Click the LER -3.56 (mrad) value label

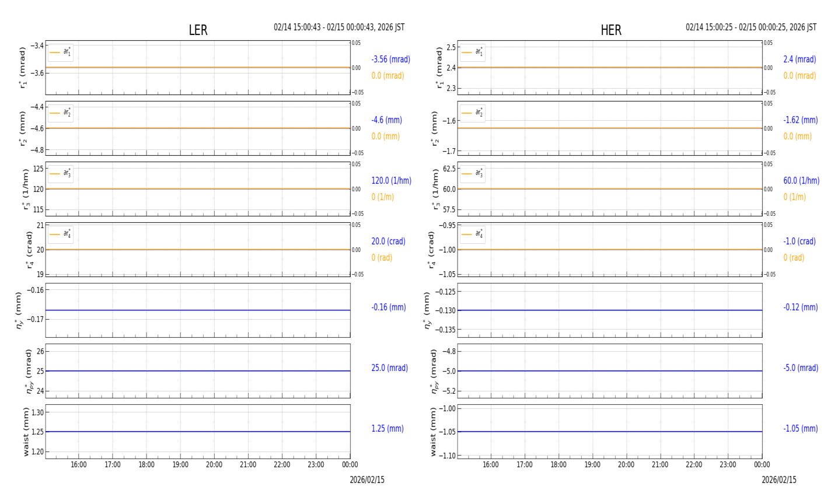390,60
